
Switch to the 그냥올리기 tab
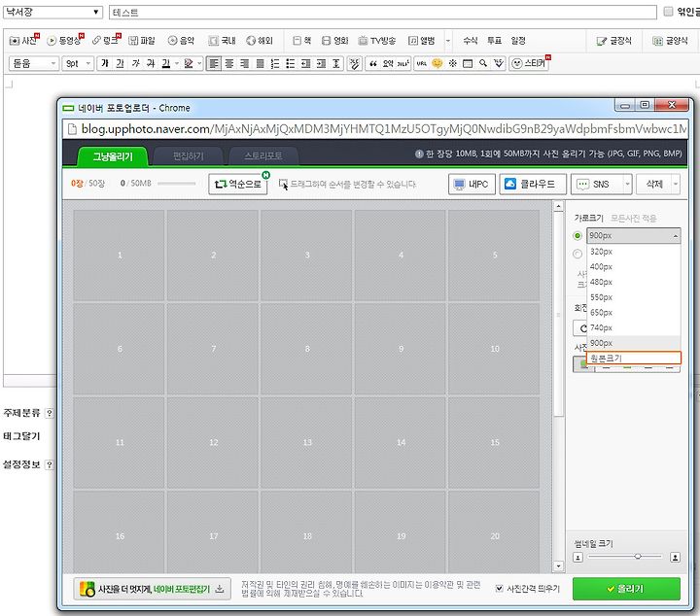[x=113, y=156]
